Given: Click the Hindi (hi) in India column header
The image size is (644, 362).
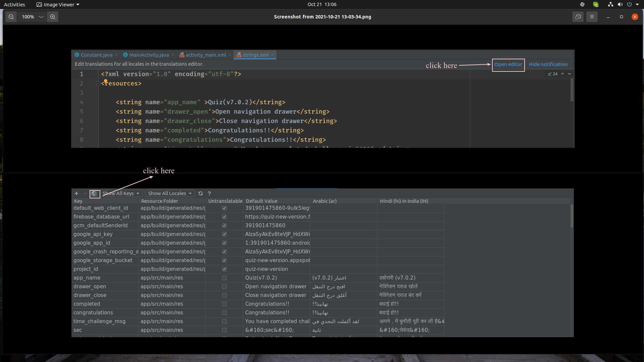Looking at the screenshot, I should [411, 201].
